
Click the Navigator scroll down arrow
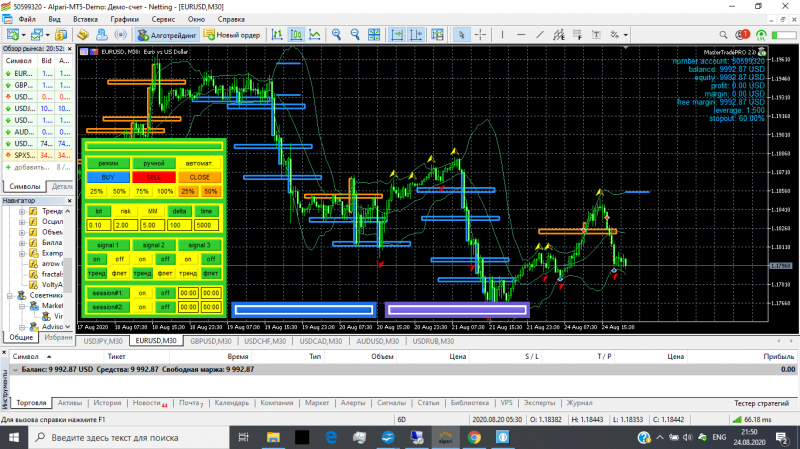click(67, 327)
